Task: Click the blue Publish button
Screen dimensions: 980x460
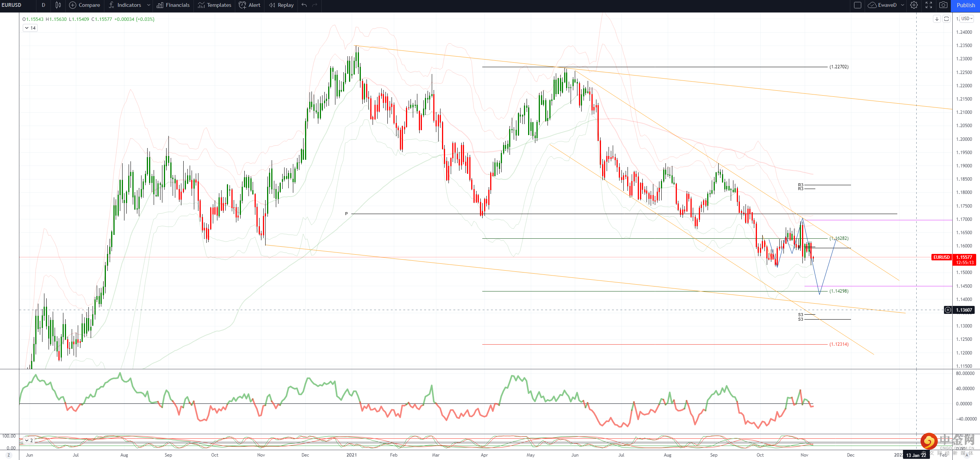Action: [x=966, y=5]
